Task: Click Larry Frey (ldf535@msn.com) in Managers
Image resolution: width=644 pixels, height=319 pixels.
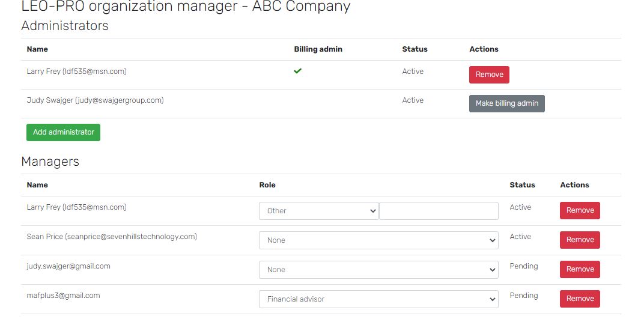Action: pos(76,207)
